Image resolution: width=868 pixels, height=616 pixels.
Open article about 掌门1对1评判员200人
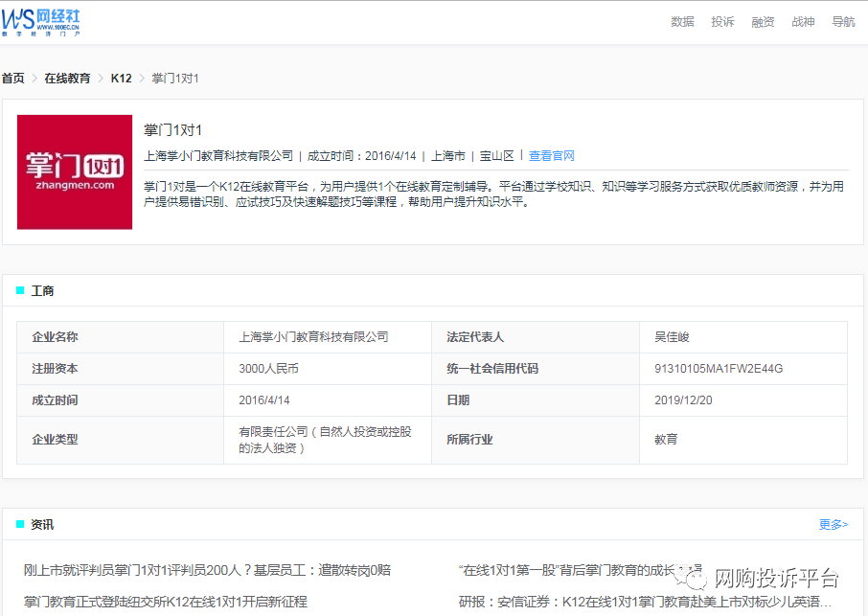pos(207,570)
